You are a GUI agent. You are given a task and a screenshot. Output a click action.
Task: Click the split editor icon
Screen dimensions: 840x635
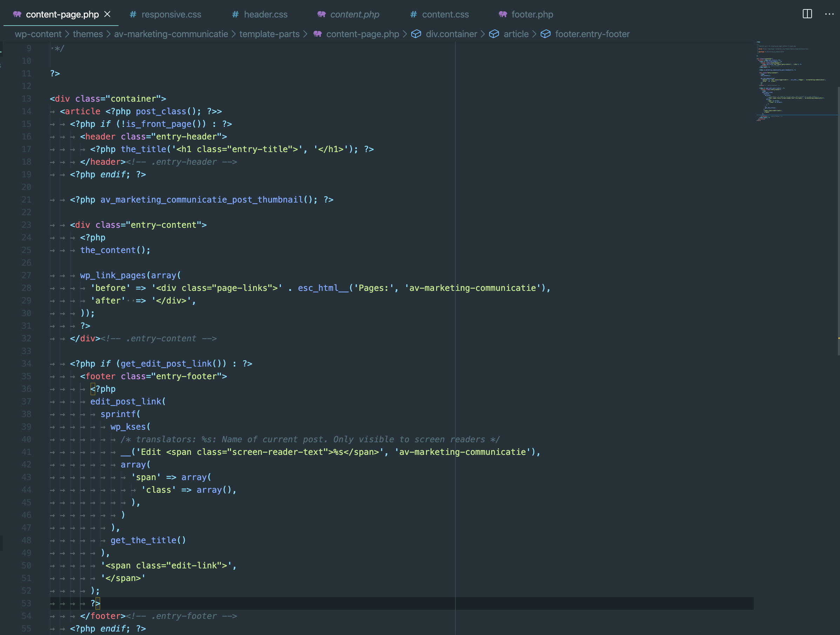(807, 14)
